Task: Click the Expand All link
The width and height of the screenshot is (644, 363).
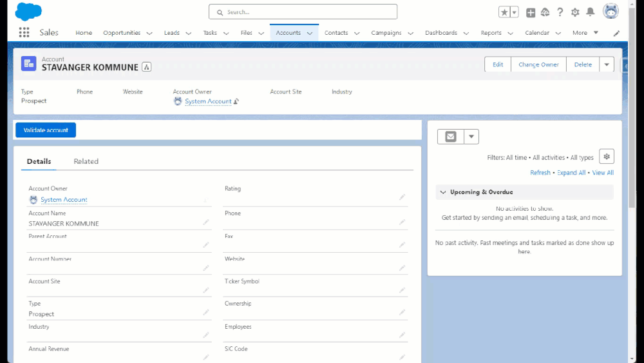Action: pyautogui.click(x=571, y=173)
